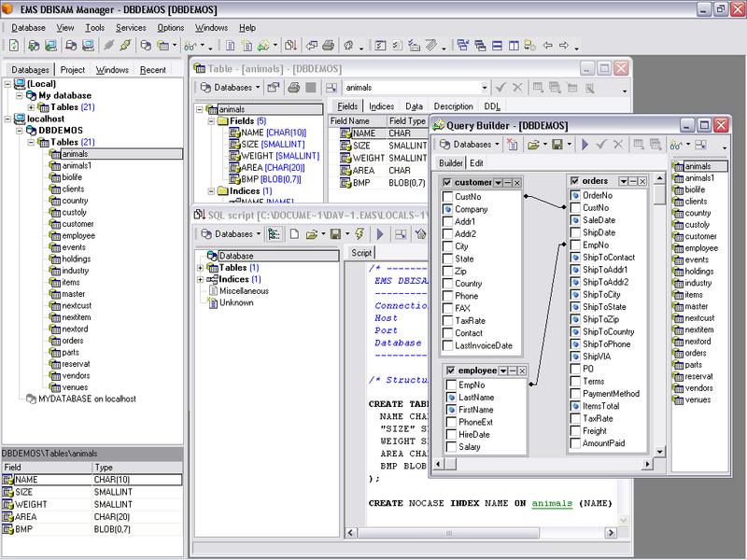Click the properties icon in Table window toolbar
The height and width of the screenshot is (560, 747).
[273, 88]
